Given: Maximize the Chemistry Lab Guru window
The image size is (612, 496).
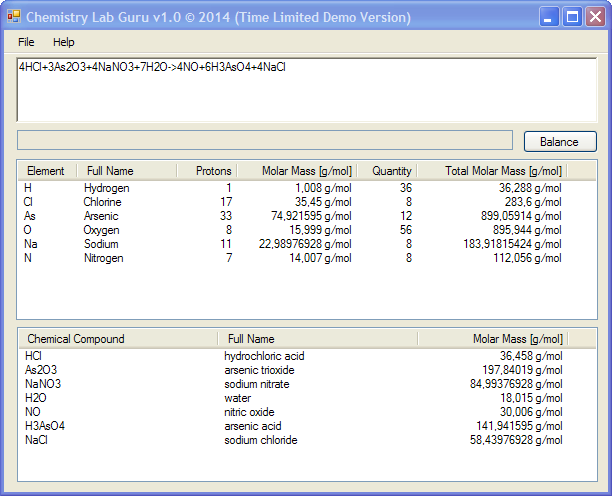Looking at the screenshot, I should [573, 17].
